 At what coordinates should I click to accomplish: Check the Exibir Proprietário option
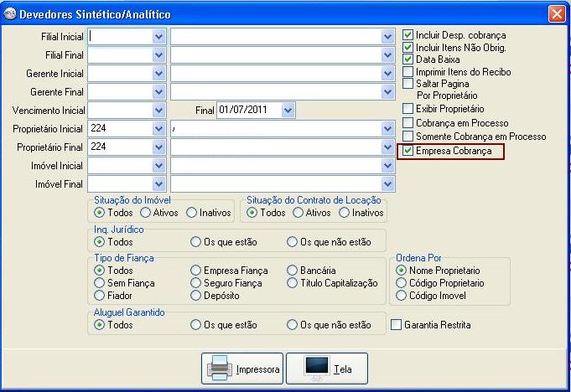click(408, 109)
